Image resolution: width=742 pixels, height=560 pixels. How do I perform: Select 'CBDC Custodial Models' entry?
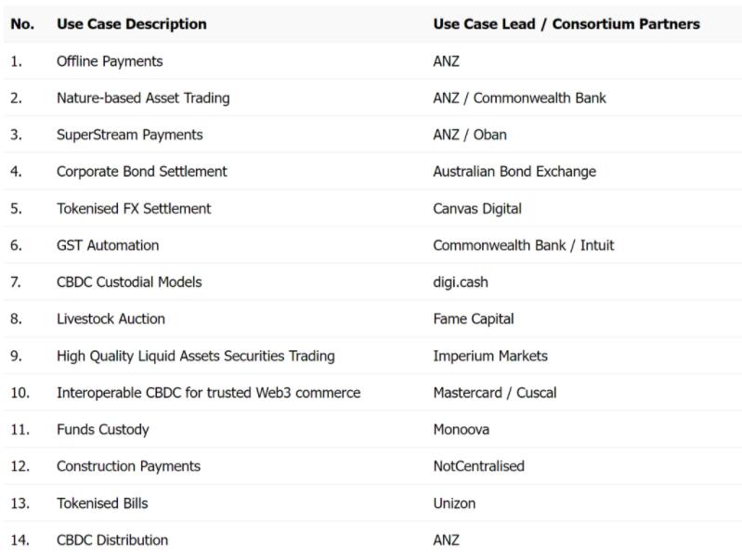(x=129, y=282)
